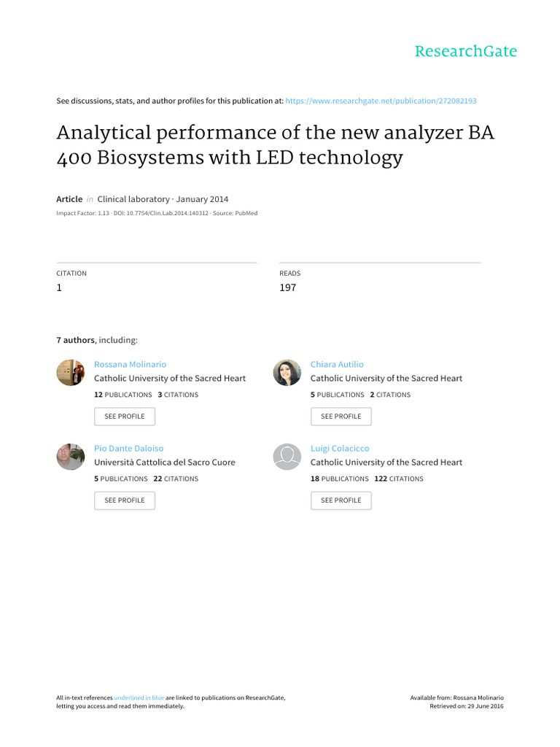
Task: Click Luigi Colacicco's placeholder avatar
Action: tap(287, 457)
